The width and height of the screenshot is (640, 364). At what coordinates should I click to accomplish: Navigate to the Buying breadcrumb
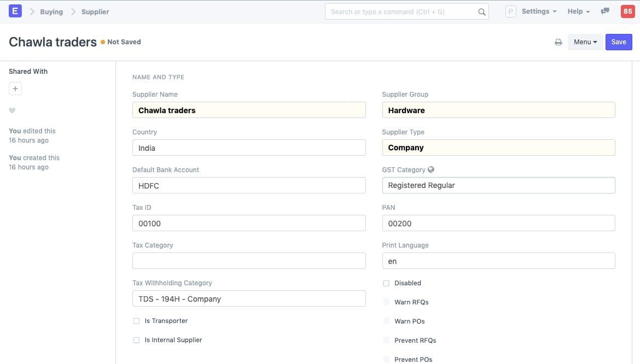click(51, 11)
